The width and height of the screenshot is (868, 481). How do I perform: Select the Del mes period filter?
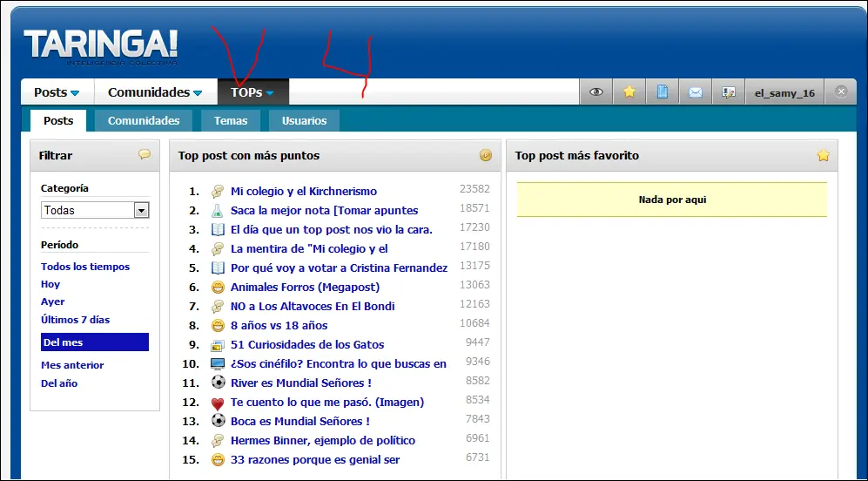pyautogui.click(x=95, y=342)
